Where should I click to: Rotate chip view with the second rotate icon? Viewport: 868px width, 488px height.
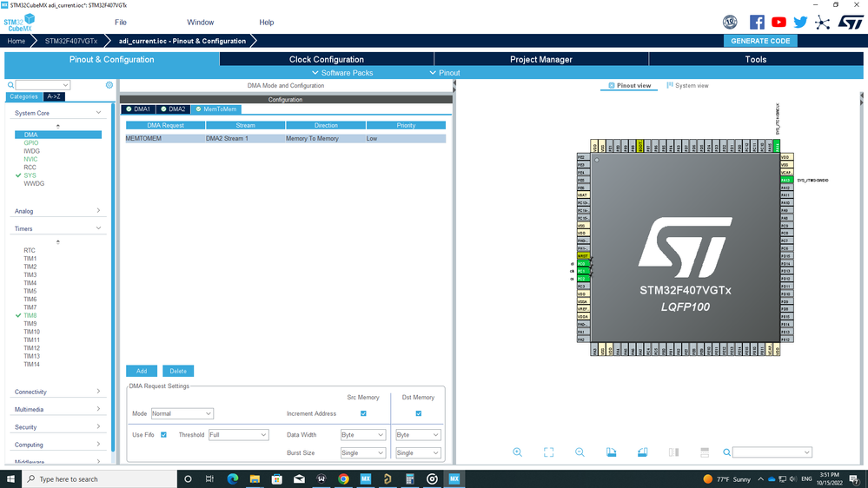[642, 452]
